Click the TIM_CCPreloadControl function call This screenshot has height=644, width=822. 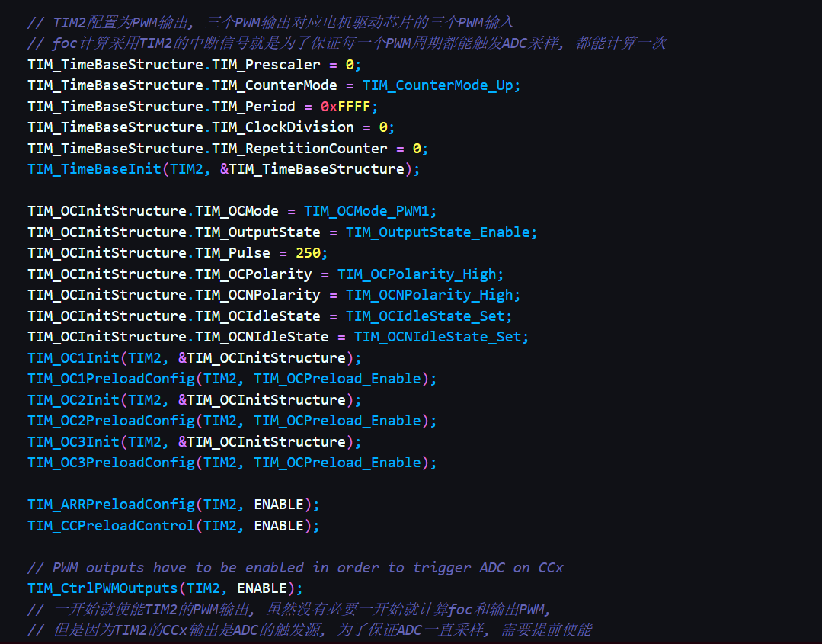pos(111,525)
